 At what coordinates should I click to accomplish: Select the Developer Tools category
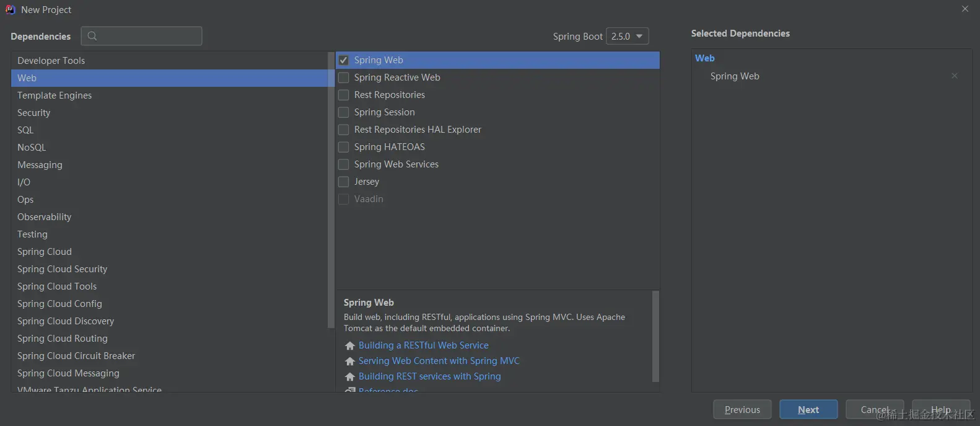(x=51, y=61)
